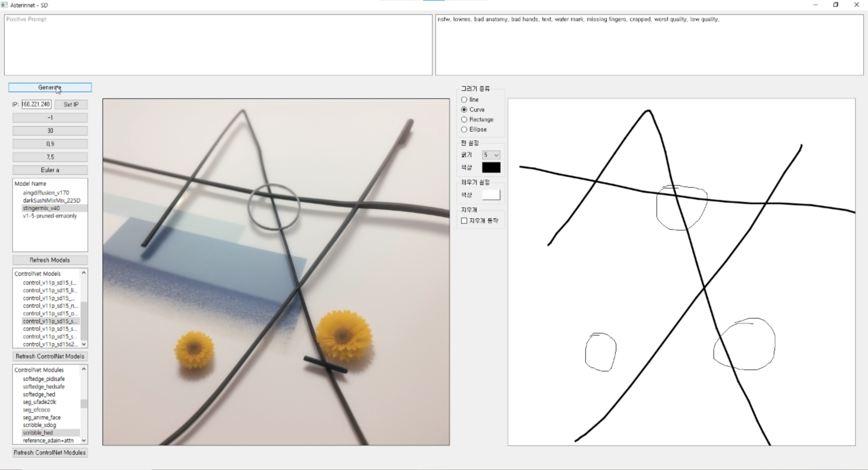The image size is (868, 470).
Task: Click the ControlNet Models scrollbar thumb
Action: coord(84,321)
